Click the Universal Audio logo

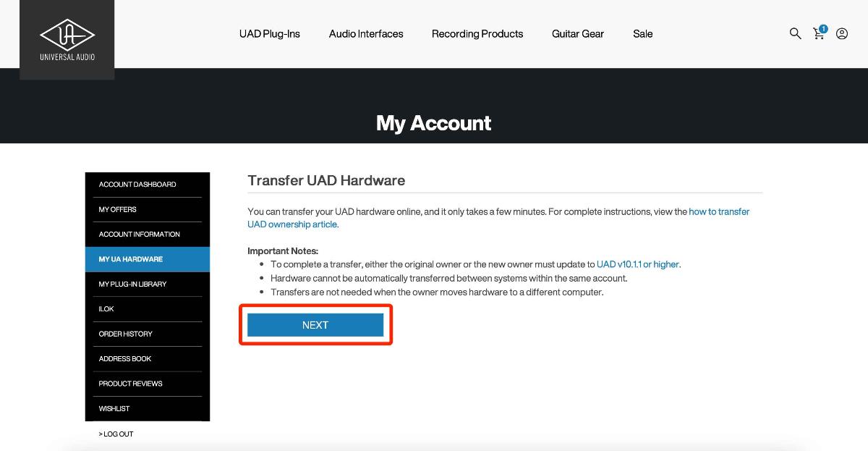[67, 39]
